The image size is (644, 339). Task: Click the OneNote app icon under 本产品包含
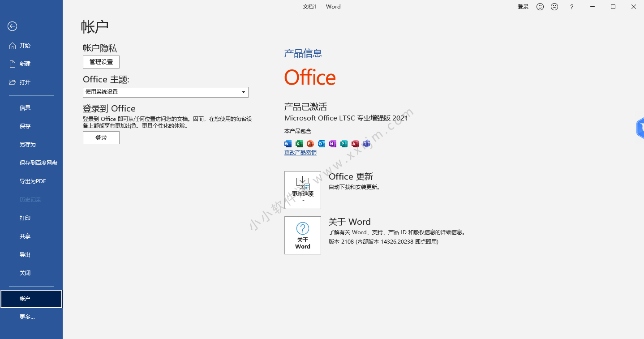pos(333,144)
